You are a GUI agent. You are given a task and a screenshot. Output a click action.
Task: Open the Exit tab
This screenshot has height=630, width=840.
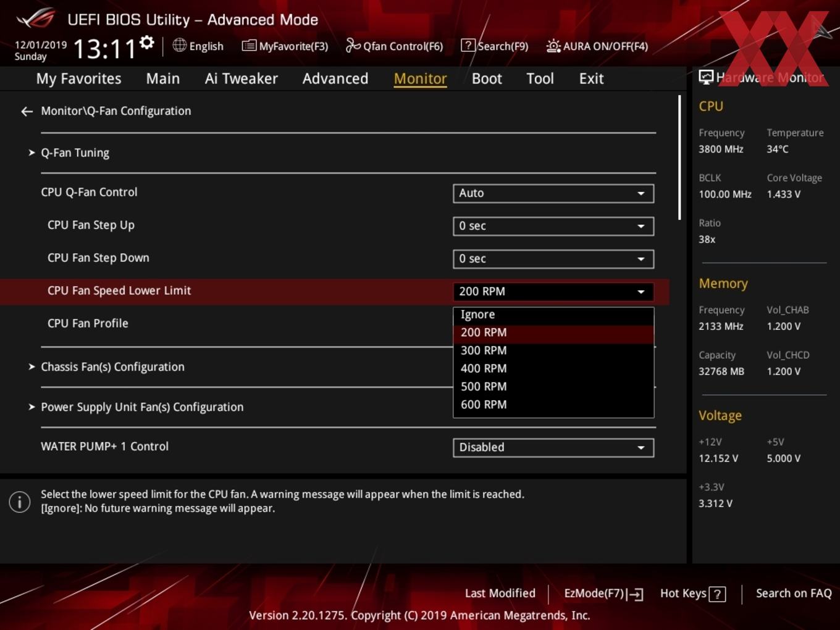click(591, 78)
